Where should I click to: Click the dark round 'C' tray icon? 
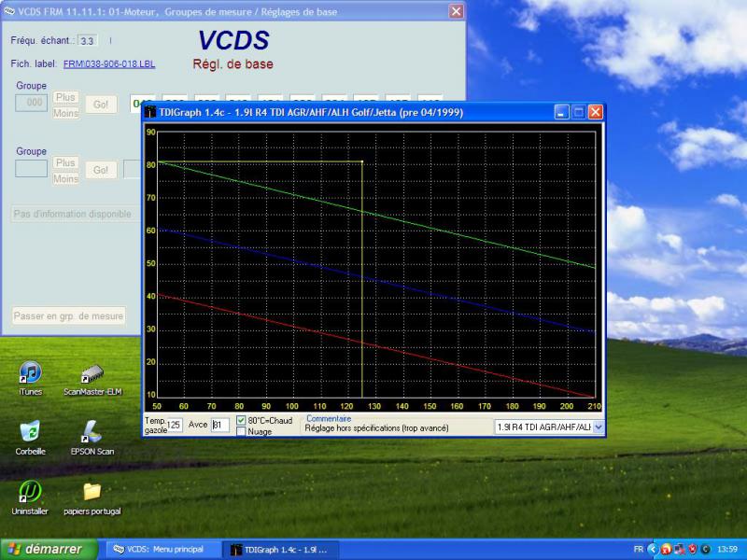(x=706, y=550)
